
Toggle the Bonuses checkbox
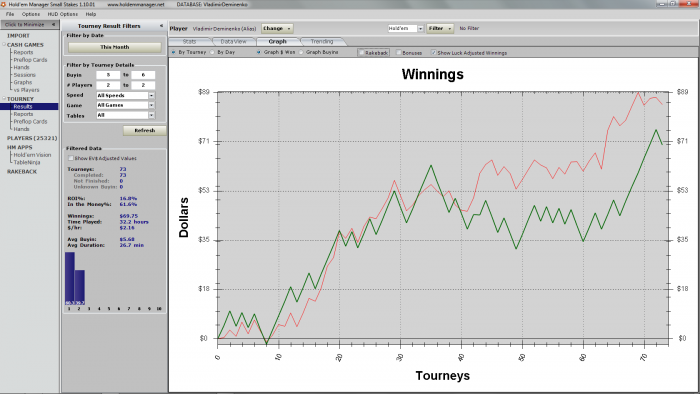[x=399, y=53]
